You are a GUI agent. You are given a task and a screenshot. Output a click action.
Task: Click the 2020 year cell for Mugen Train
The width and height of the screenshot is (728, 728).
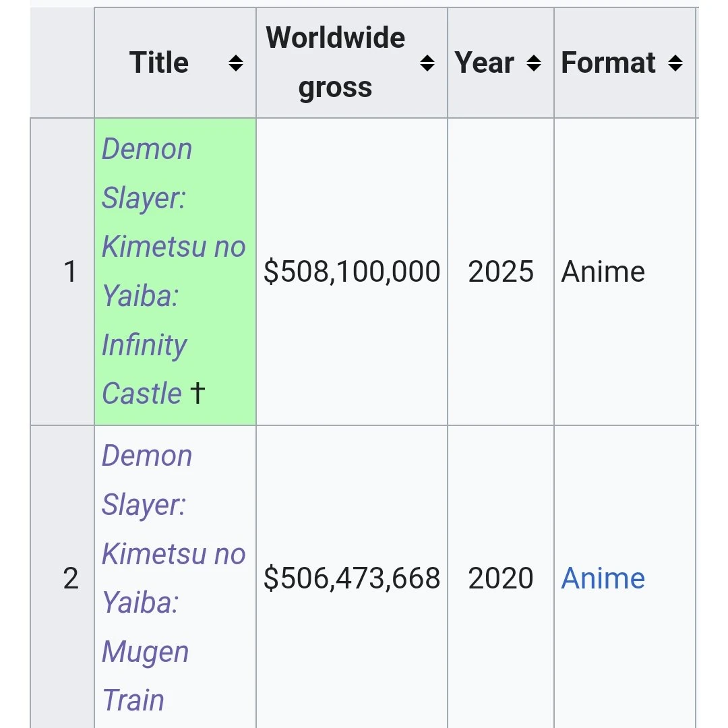[500, 578]
